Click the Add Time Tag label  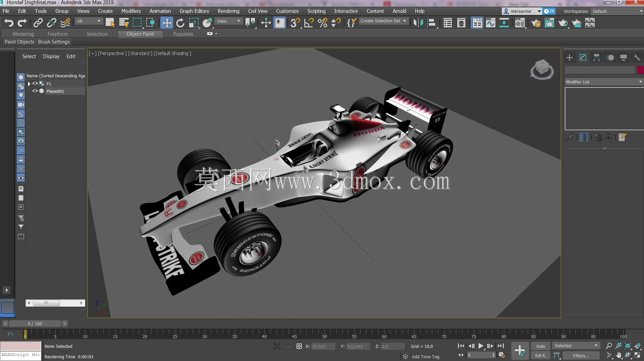click(x=426, y=357)
